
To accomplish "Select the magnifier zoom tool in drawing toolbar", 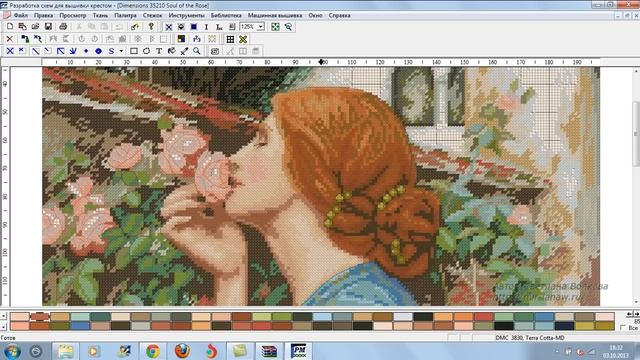I will coord(197,51).
